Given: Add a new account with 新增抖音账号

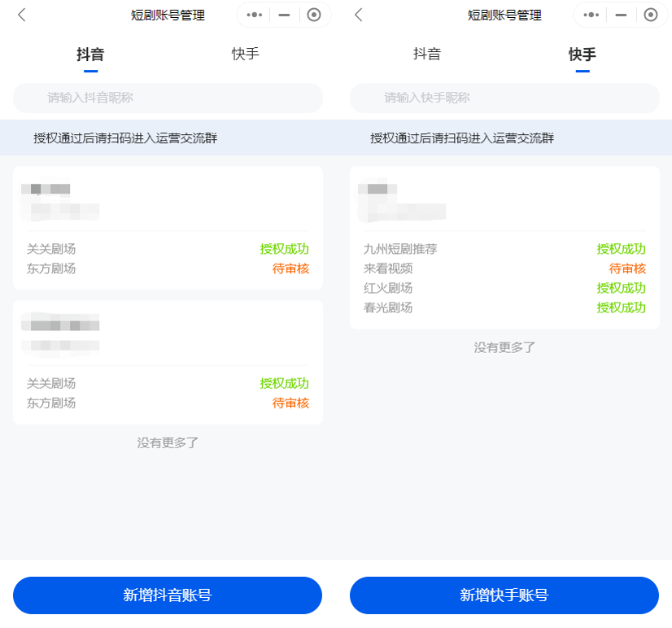Looking at the screenshot, I should 168,595.
